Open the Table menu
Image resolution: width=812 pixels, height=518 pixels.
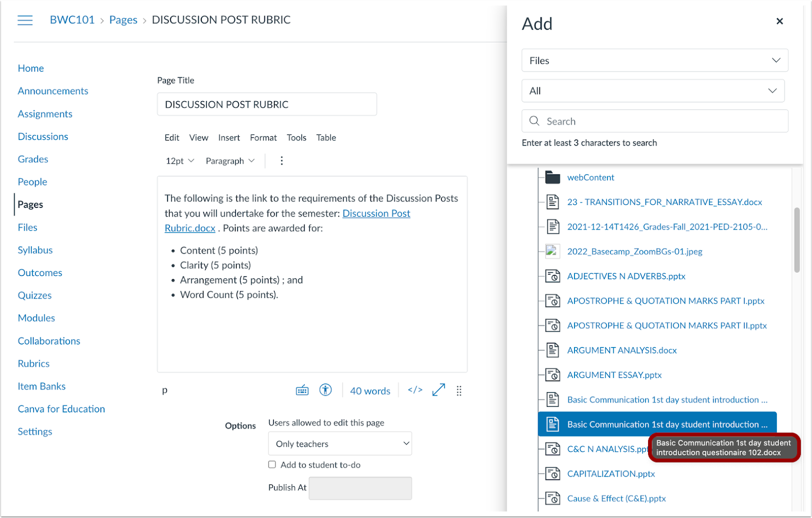[326, 137]
